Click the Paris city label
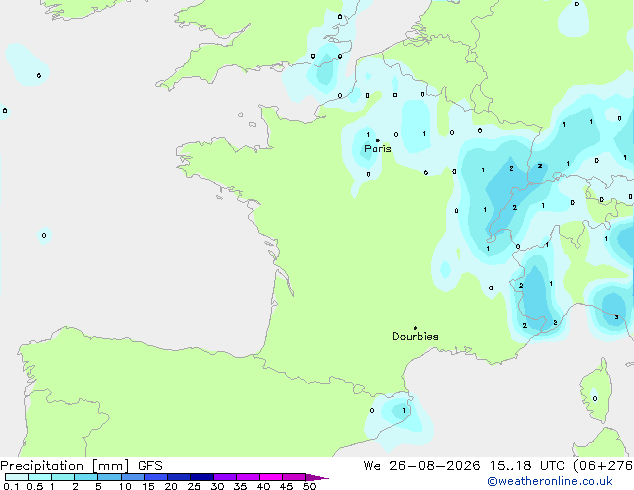 click(378, 149)
